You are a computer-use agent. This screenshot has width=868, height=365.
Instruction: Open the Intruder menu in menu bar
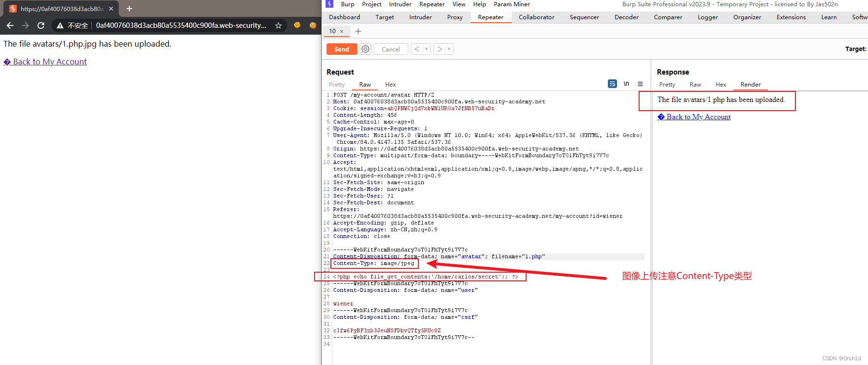[400, 4]
